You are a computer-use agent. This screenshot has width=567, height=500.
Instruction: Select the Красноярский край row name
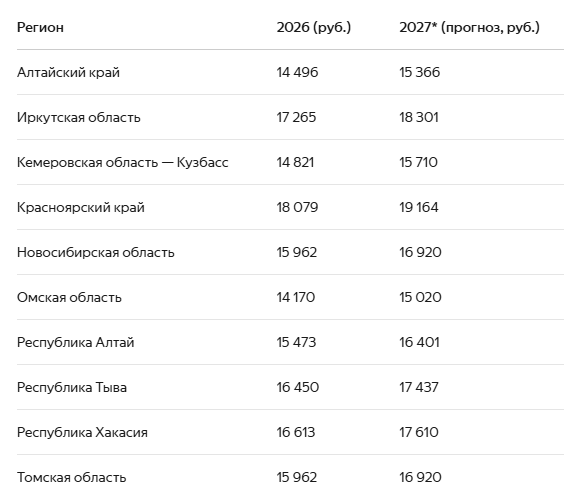click(81, 208)
